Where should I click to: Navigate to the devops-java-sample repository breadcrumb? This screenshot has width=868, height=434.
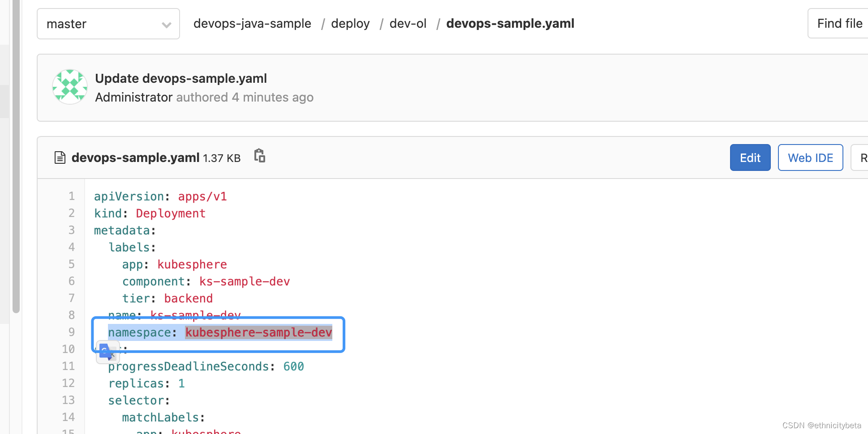[252, 23]
